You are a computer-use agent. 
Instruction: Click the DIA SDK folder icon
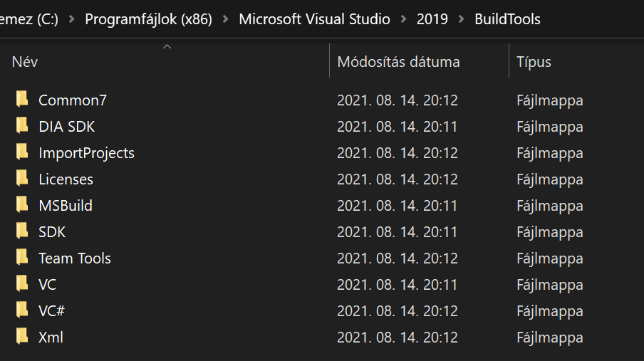(x=22, y=125)
